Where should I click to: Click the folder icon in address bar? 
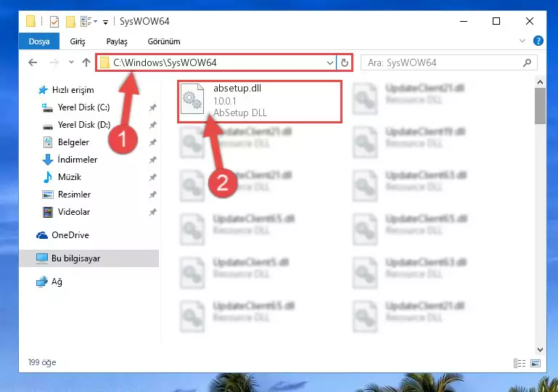(x=104, y=62)
